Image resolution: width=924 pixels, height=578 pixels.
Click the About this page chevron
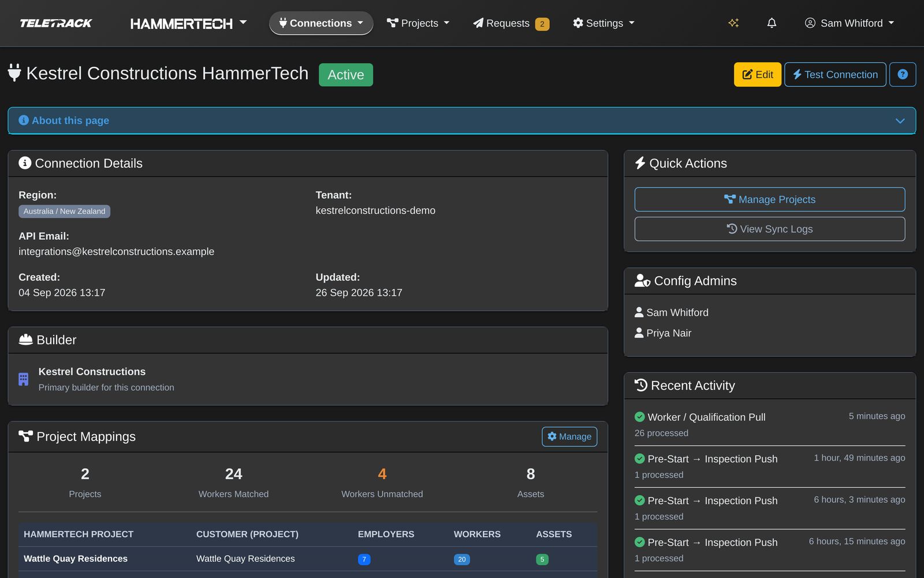pos(900,121)
